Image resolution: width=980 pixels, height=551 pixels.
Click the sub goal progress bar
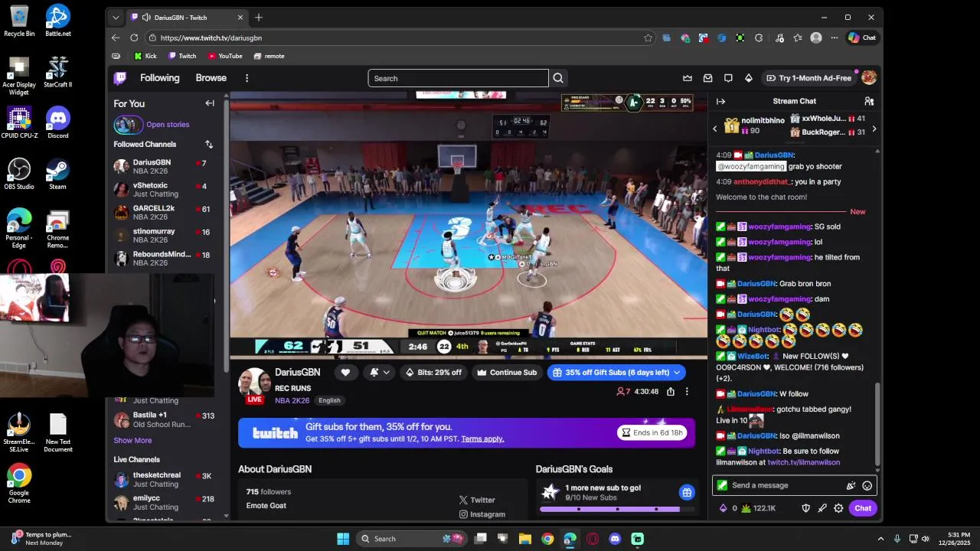click(617, 509)
